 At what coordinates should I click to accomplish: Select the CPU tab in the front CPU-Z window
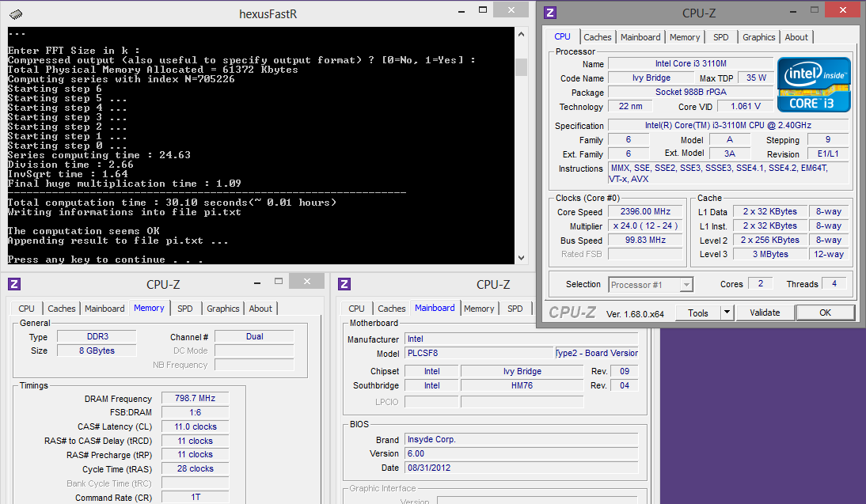562,36
